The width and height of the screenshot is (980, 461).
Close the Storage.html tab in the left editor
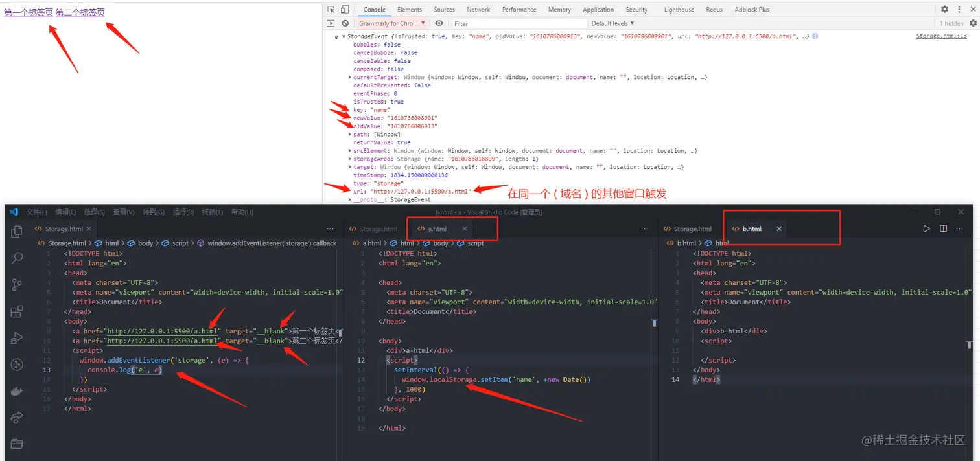pos(89,229)
